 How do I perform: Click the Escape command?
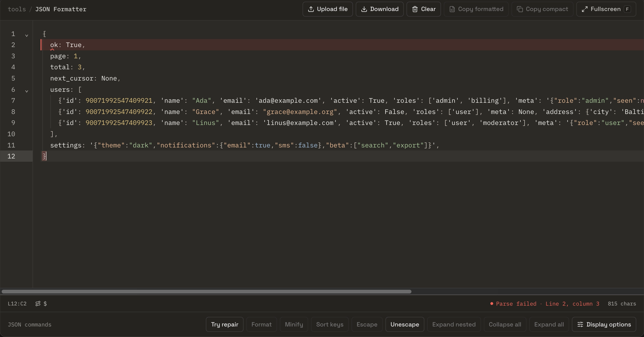tap(367, 324)
